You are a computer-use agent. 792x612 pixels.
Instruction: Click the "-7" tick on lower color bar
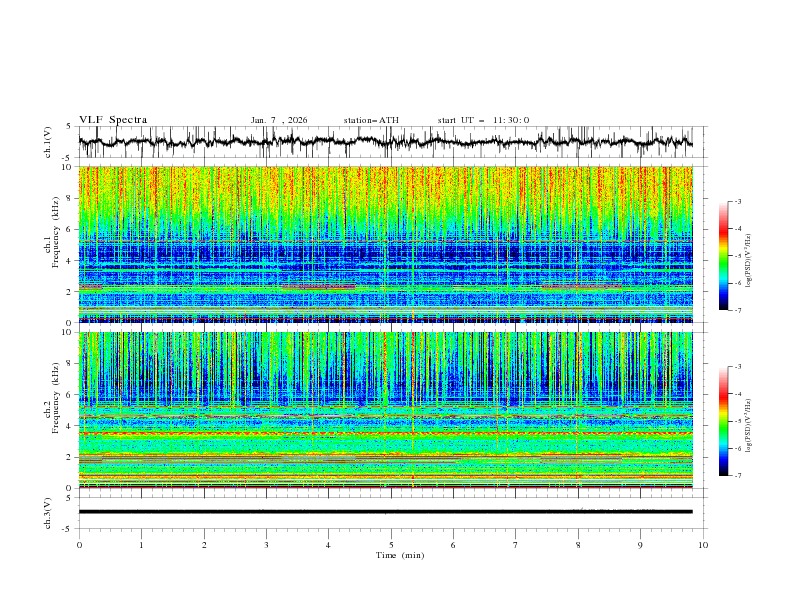[x=737, y=475]
